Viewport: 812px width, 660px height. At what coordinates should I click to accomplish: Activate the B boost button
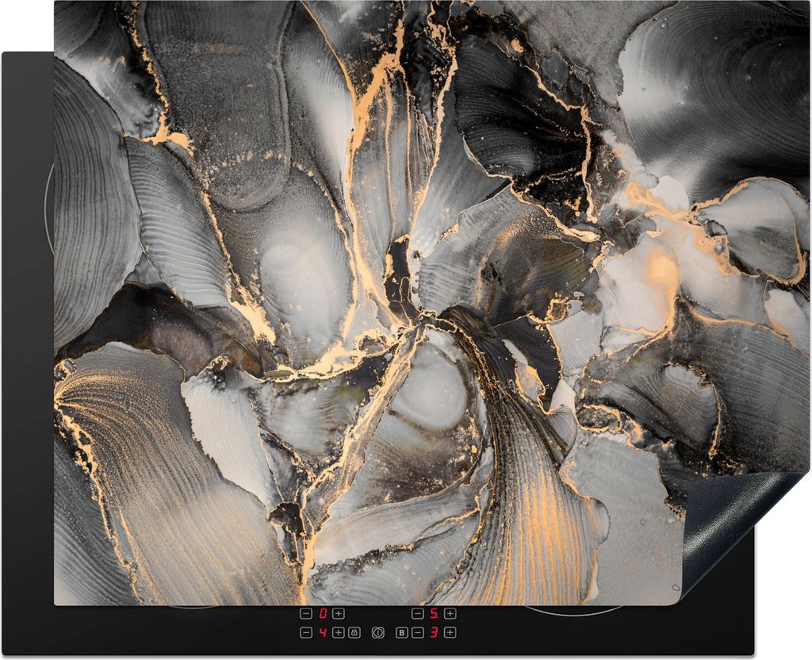(402, 632)
